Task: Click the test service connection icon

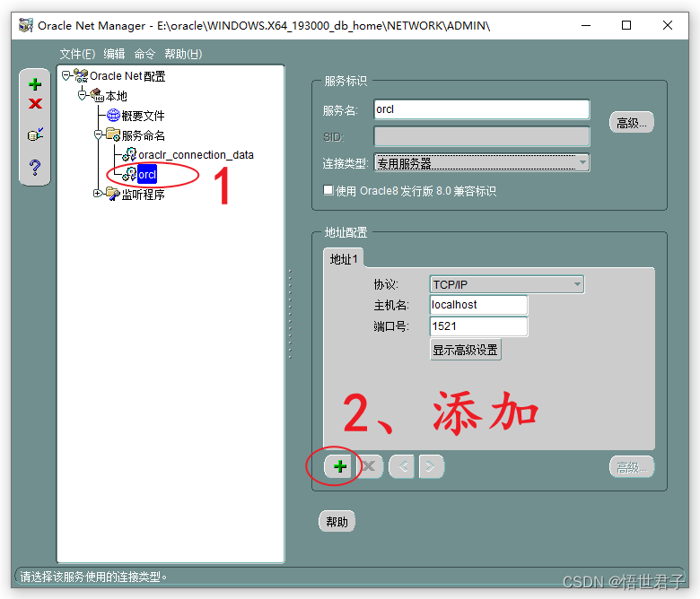Action: click(x=35, y=134)
